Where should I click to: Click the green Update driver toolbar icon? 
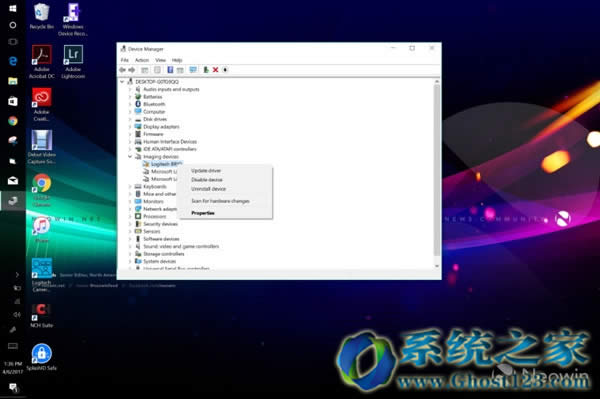coord(206,70)
